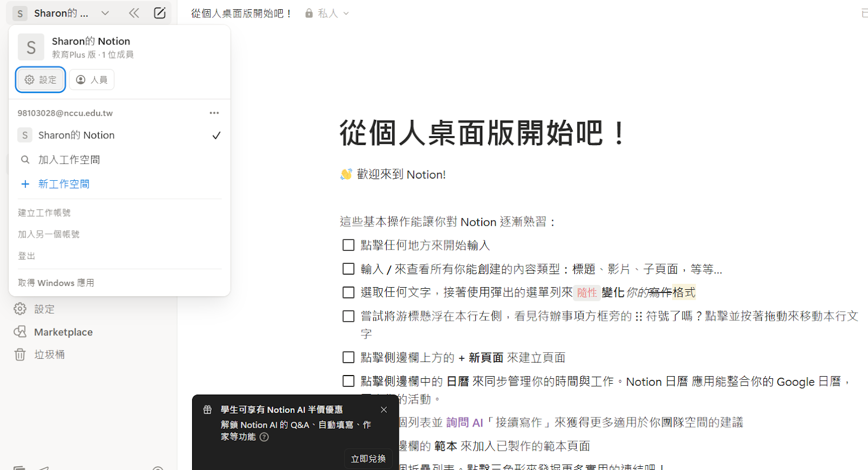Open 設定 in the left sidebar

[x=44, y=309]
